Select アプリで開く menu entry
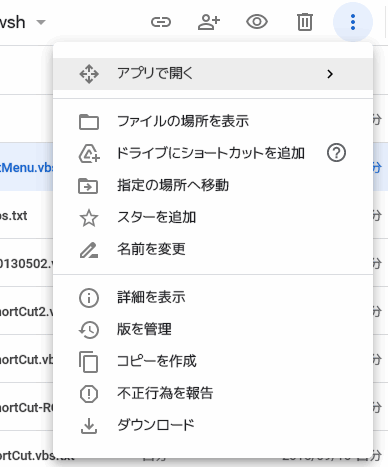Image resolution: width=388 pixels, height=467 pixels. pyautogui.click(x=213, y=74)
